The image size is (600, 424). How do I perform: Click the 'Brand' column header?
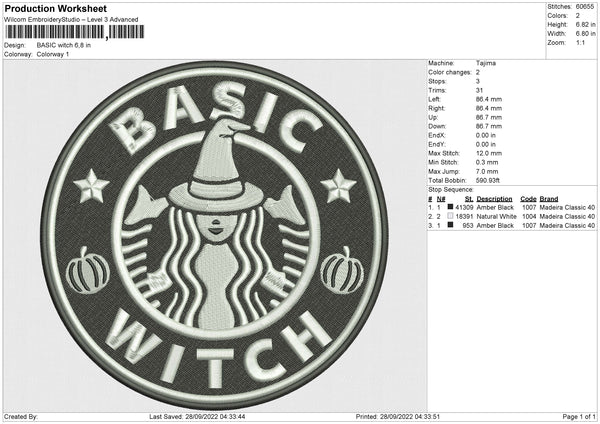[x=549, y=199]
